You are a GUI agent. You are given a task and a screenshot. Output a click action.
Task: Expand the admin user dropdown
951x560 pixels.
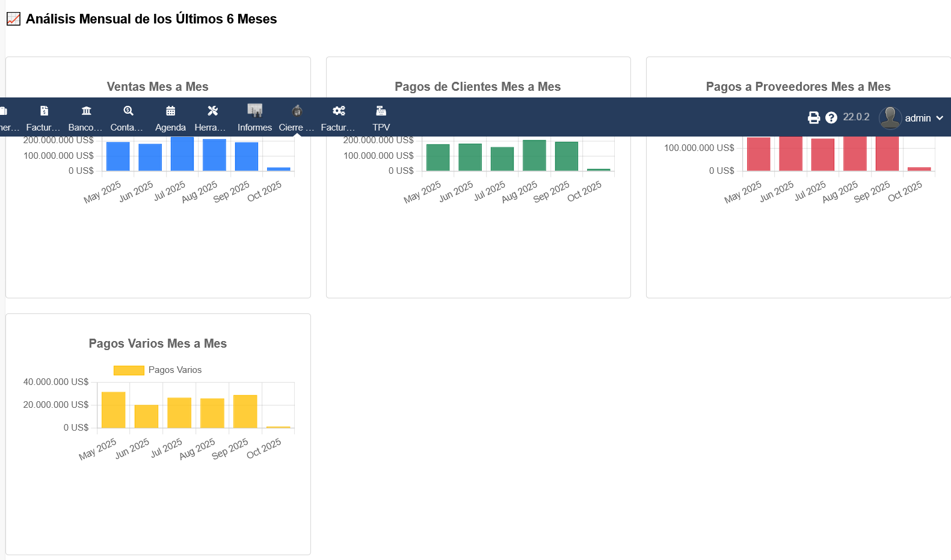[x=940, y=118]
